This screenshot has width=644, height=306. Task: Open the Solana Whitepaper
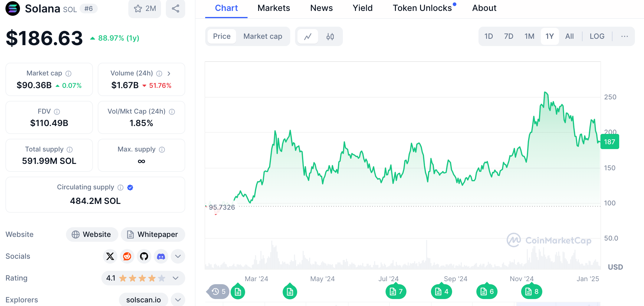pyautogui.click(x=153, y=234)
